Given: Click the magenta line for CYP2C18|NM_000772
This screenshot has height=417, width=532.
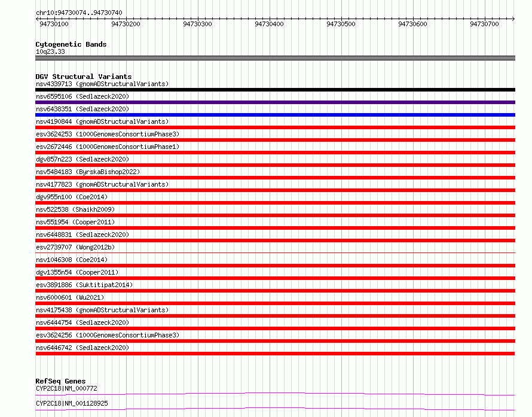Looking at the screenshot, I should click(275, 394).
